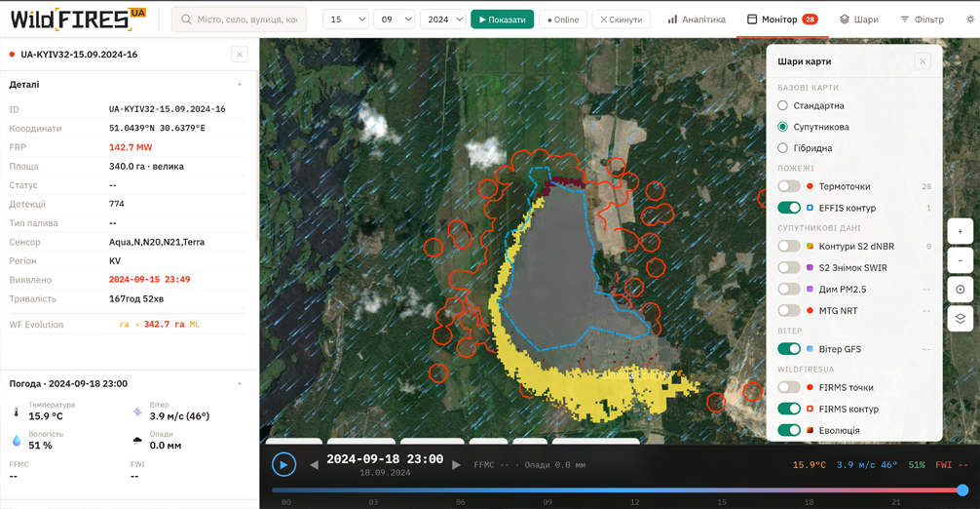The image size is (980, 509).
Task: Toggle the FIRMS контур layer
Action: pyautogui.click(x=789, y=409)
